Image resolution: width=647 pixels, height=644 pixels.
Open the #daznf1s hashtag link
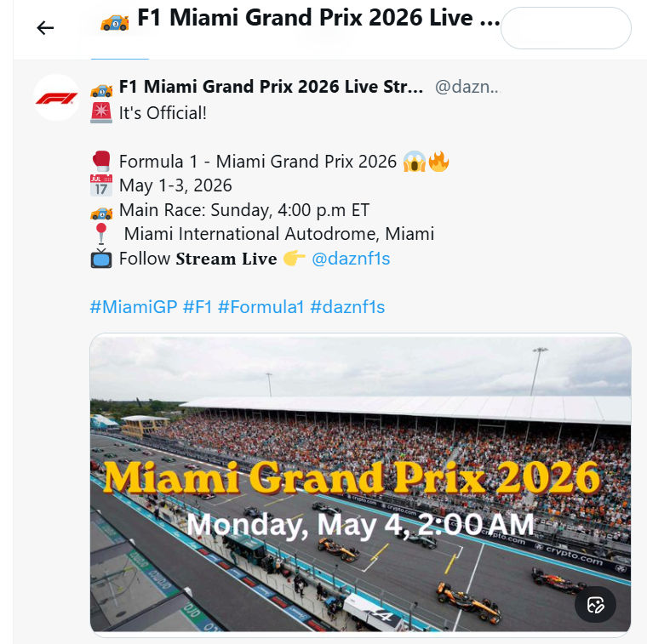click(347, 307)
